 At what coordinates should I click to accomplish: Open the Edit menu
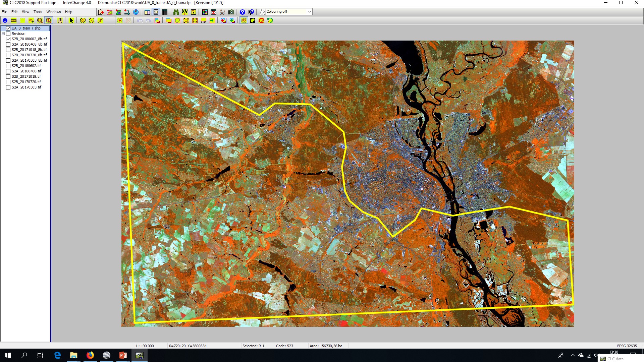click(x=14, y=12)
